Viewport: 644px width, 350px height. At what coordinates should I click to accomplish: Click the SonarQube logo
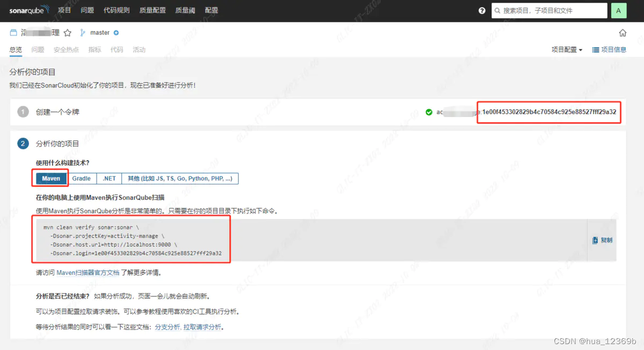pyautogui.click(x=29, y=10)
